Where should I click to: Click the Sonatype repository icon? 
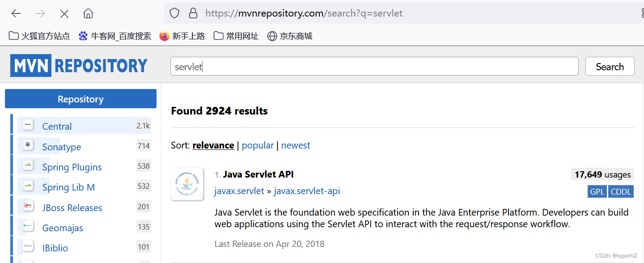28,145
